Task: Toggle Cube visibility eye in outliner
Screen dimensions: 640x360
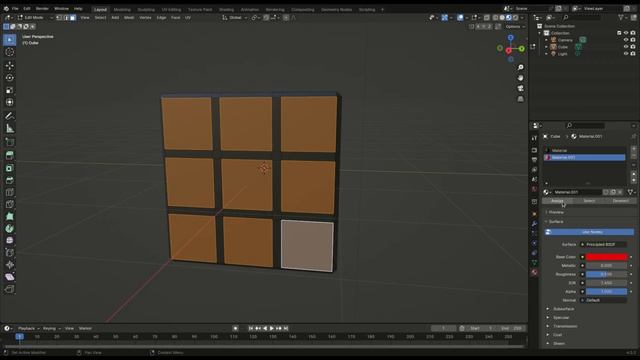Action: click(626, 47)
